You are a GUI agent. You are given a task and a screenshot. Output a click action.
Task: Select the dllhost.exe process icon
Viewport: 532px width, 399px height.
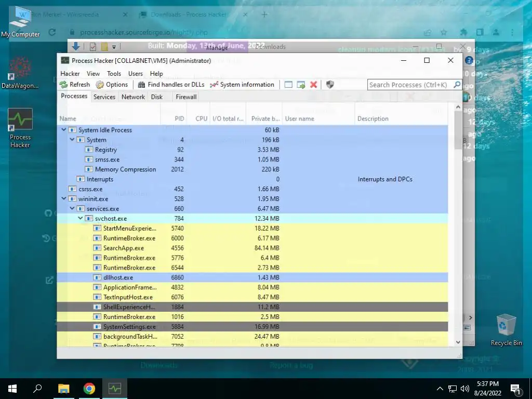pos(97,277)
